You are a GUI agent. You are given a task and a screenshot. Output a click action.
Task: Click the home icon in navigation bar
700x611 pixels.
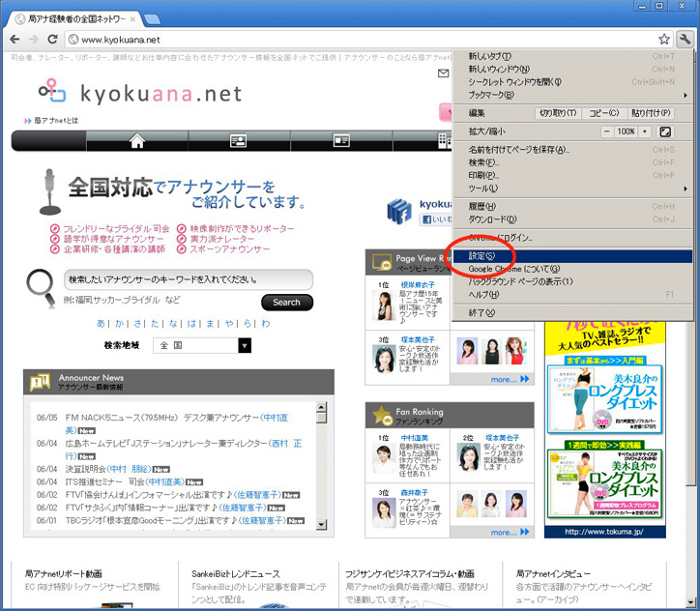[137, 141]
